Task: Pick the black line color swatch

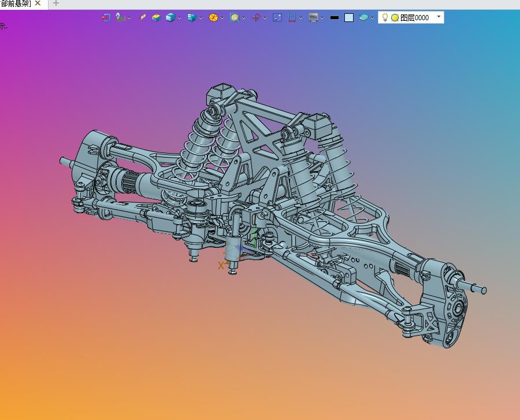Action: tap(335, 17)
